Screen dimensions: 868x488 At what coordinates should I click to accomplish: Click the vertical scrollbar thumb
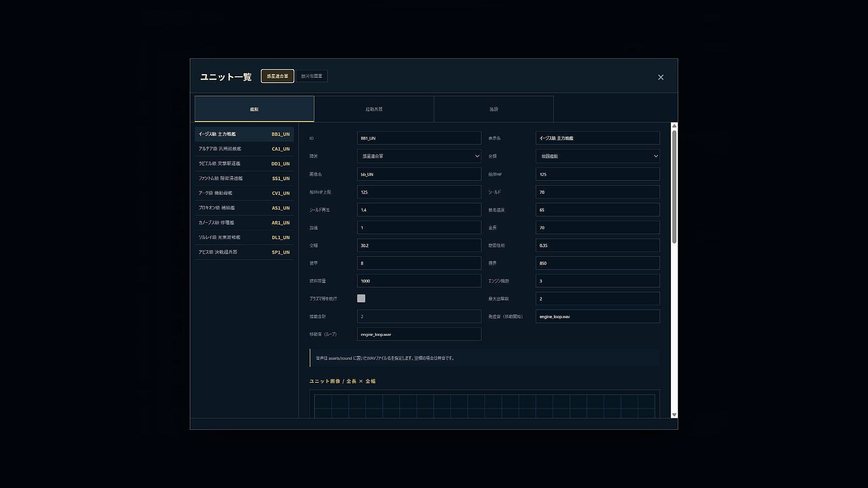pos(674,187)
